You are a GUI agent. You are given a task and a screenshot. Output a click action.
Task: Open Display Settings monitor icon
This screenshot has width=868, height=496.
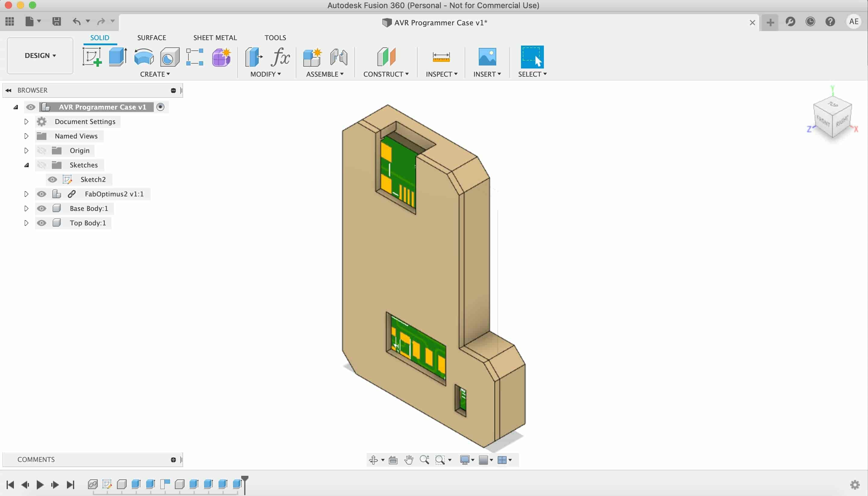(x=465, y=460)
